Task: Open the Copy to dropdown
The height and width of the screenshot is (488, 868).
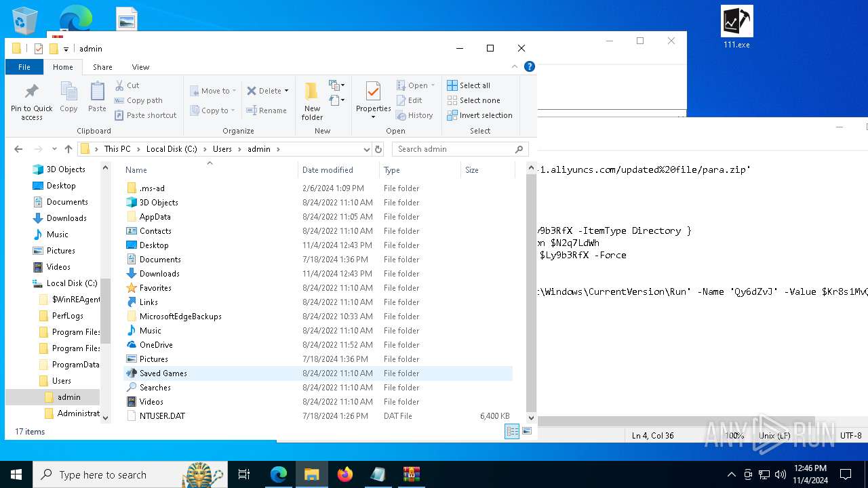Action: 212,110
